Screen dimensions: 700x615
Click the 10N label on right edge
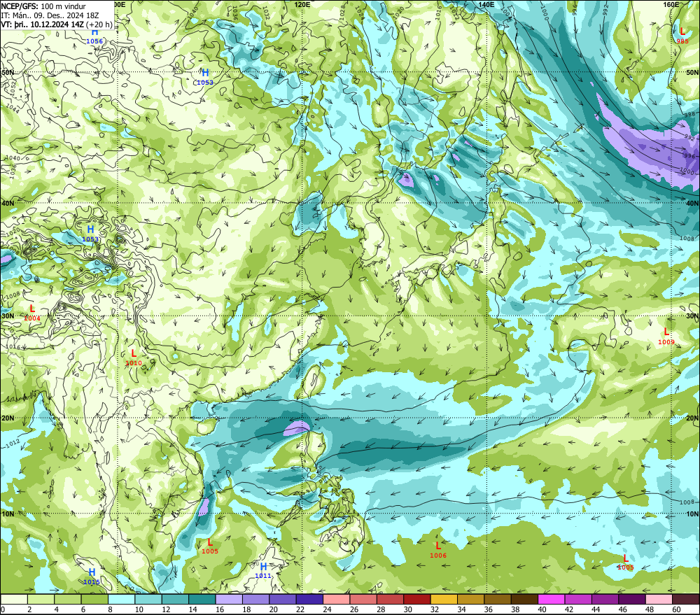coord(692,514)
